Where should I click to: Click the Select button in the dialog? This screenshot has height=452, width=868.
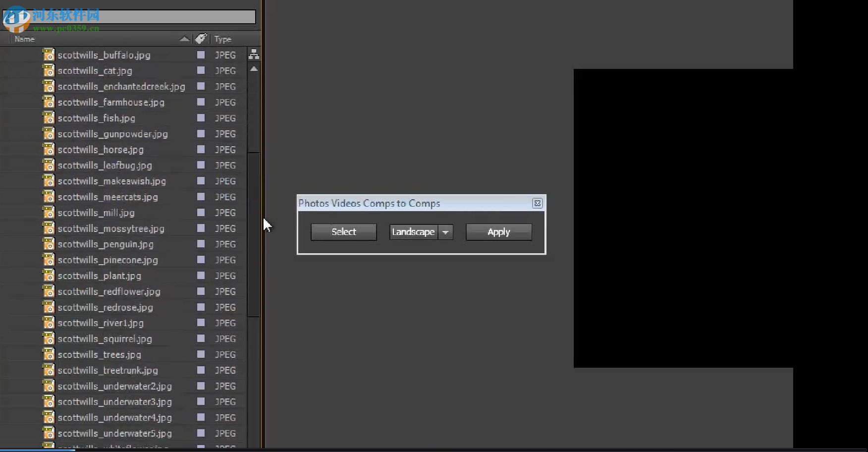pyautogui.click(x=344, y=232)
